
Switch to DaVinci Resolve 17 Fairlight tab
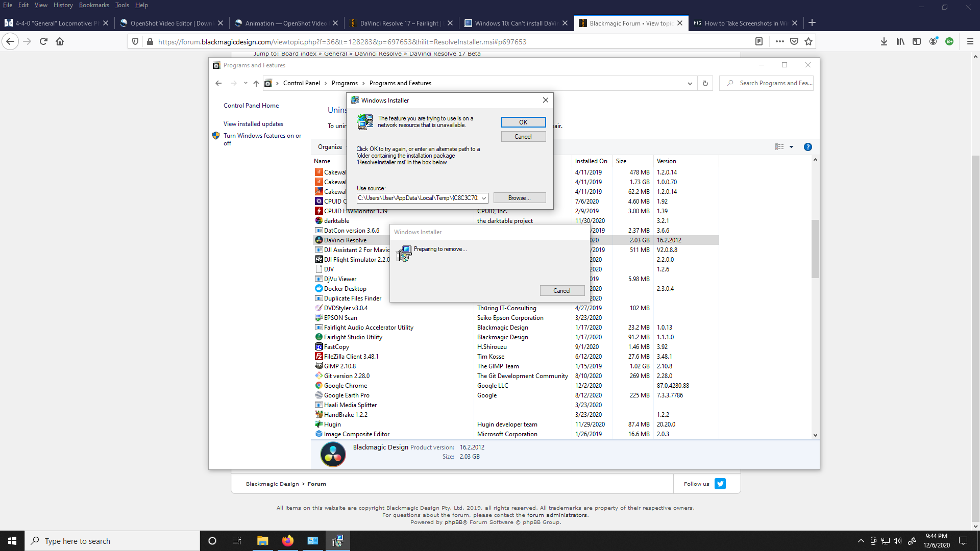click(x=401, y=23)
